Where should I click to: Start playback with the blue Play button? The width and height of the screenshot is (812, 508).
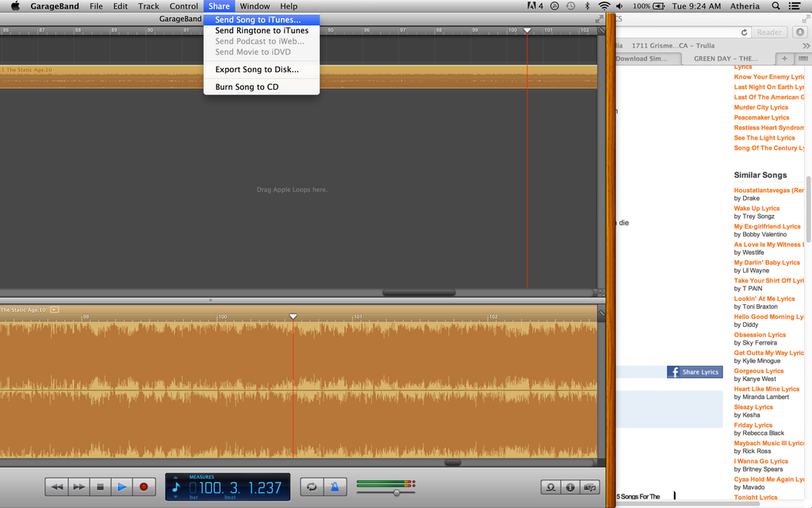pos(121,487)
